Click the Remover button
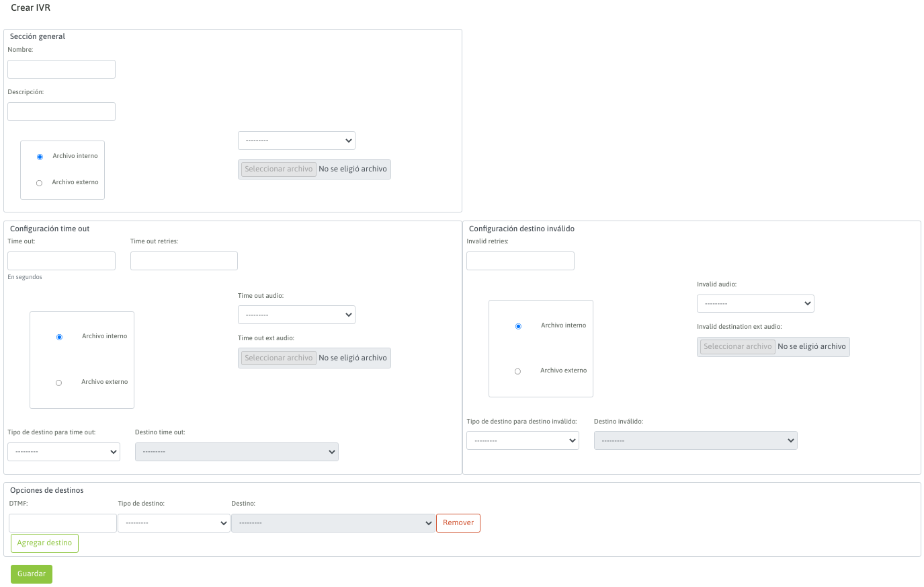 pos(458,523)
